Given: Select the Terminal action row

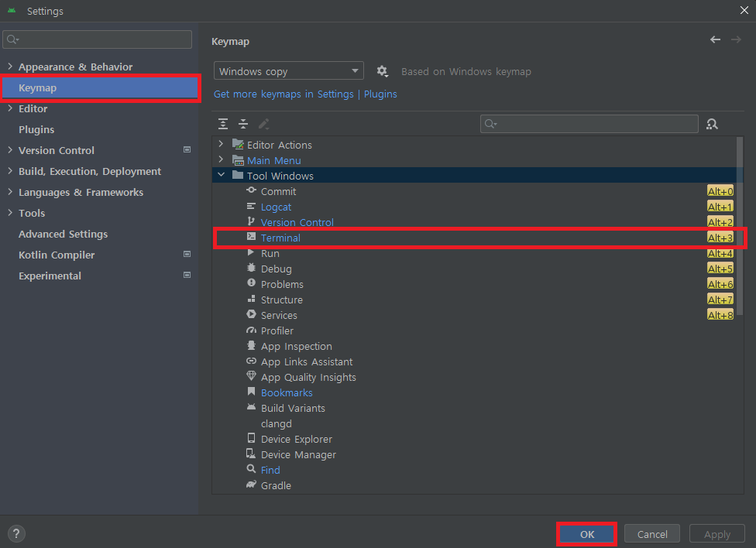Looking at the screenshot, I should click(x=477, y=238).
